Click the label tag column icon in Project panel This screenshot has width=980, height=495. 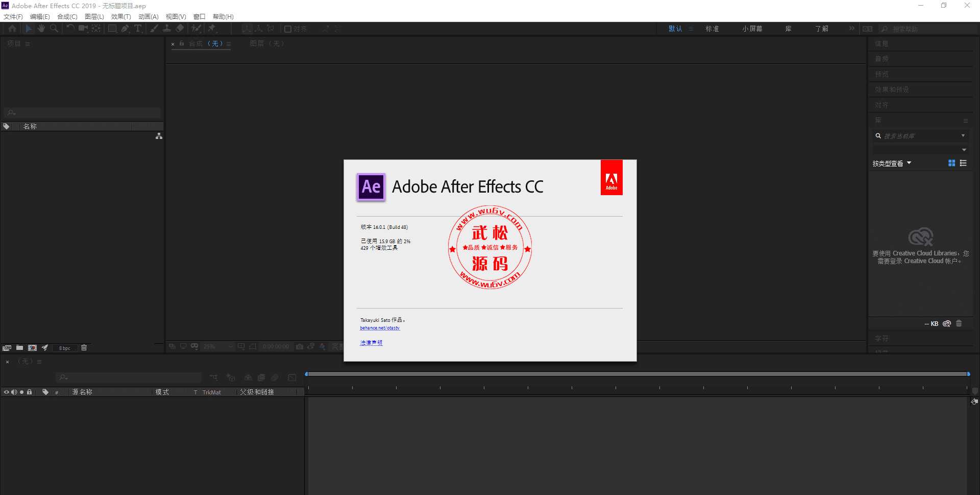click(x=6, y=126)
